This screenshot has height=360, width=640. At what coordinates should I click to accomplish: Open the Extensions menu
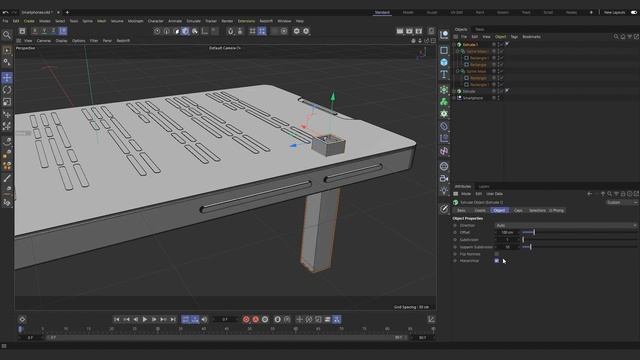pos(246,21)
